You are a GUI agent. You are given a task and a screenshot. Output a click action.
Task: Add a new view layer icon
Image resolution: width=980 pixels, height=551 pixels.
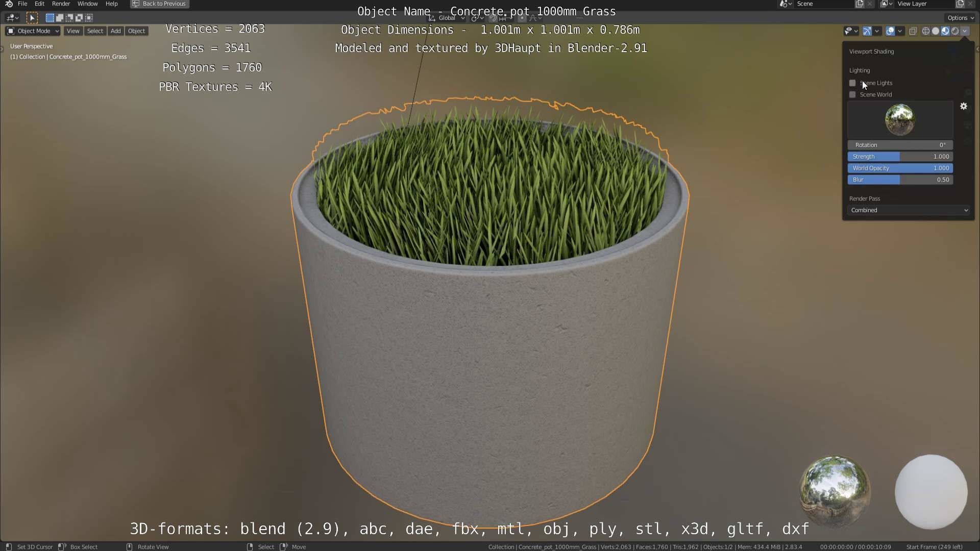point(960,4)
